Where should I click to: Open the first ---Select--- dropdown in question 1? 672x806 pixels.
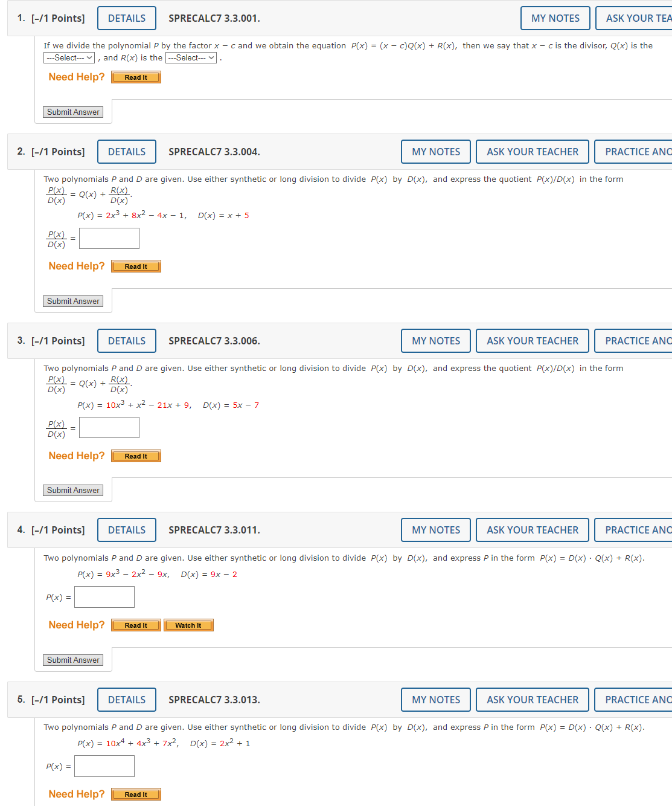tap(69, 57)
